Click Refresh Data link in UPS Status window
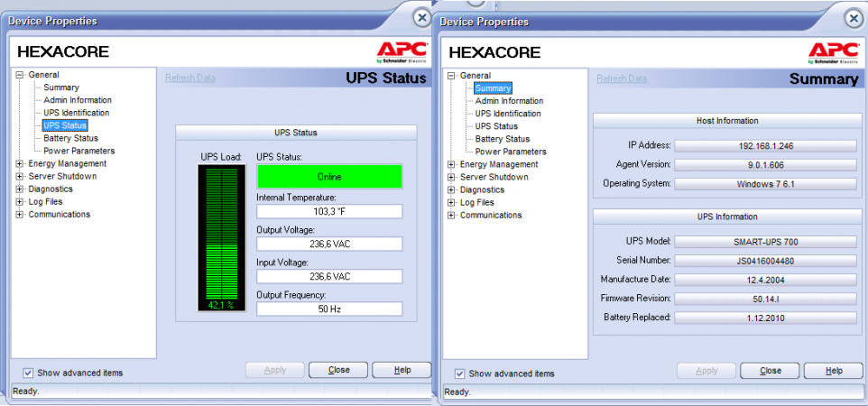This screenshot has width=868, height=406. (190, 78)
